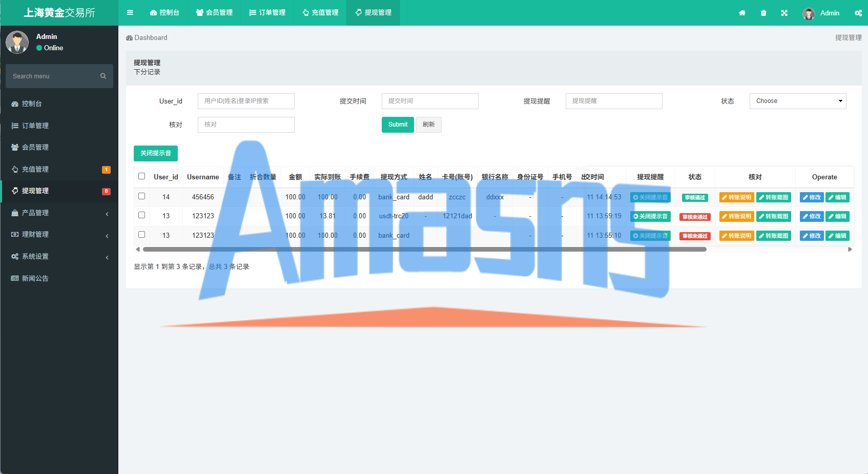Open 会员管理 in the left sidebar
The height and width of the screenshot is (474, 868).
click(x=59, y=147)
